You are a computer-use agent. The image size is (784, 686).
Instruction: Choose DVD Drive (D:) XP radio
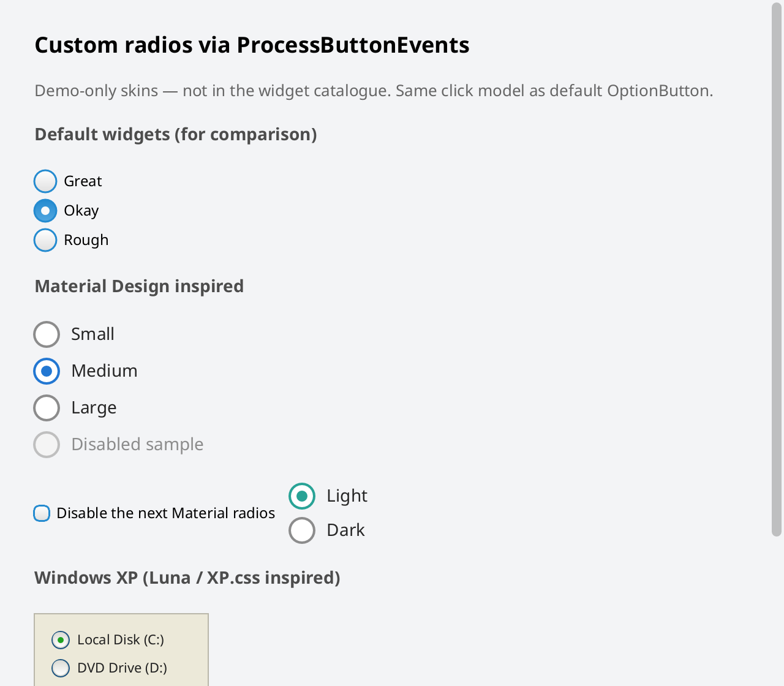coord(61,668)
